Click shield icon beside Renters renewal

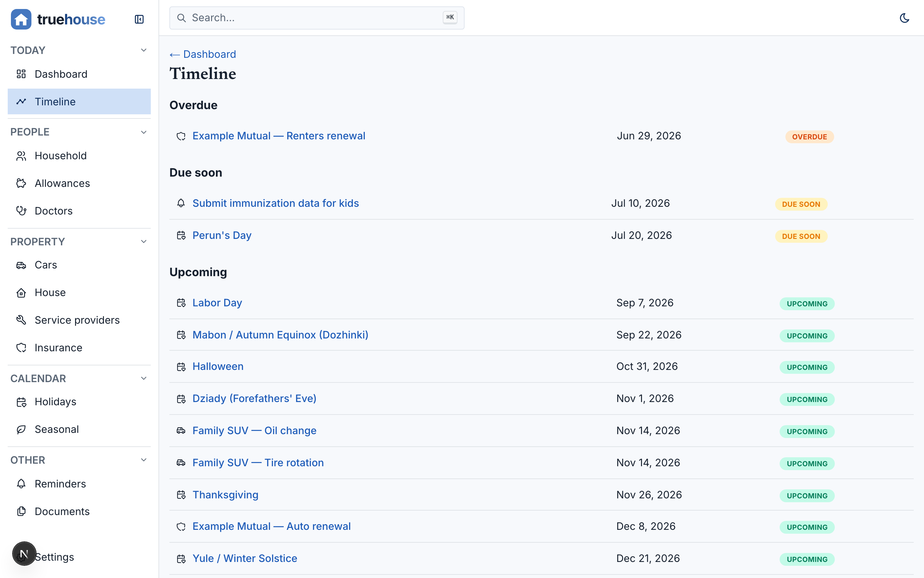[x=181, y=136]
